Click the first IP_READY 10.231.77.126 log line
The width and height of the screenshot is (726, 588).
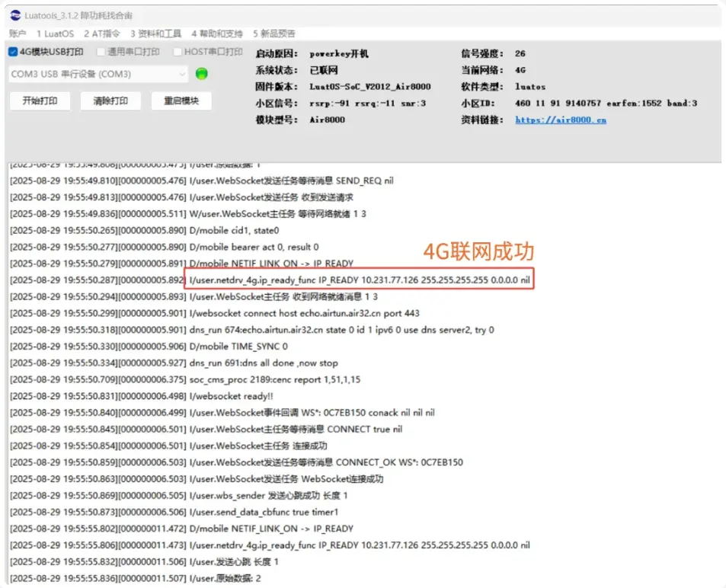(x=270, y=280)
